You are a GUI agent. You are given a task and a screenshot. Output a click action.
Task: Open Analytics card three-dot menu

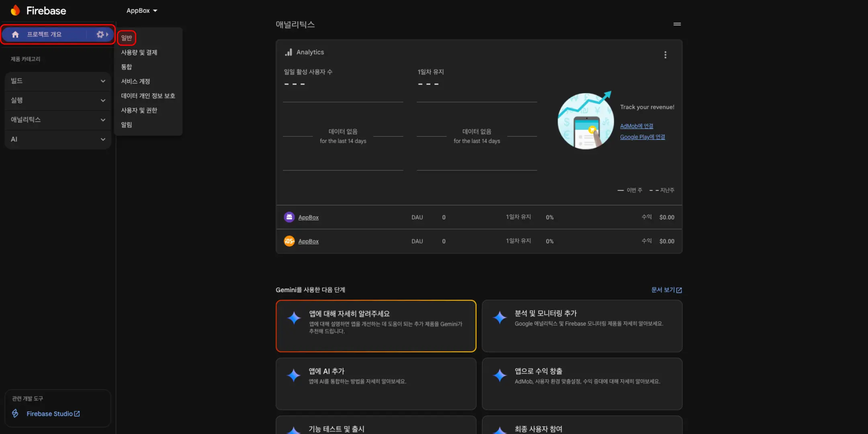point(665,55)
